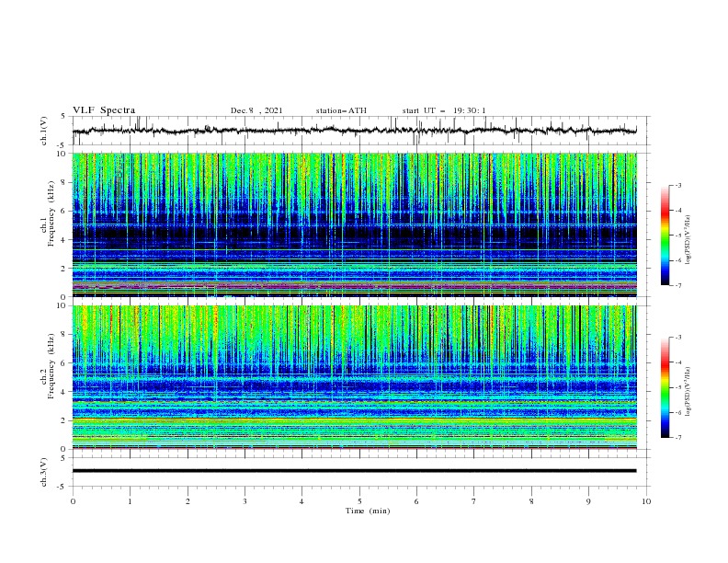Click time axis tick label "2"
This screenshot has height=563, width=728.
coord(188,501)
